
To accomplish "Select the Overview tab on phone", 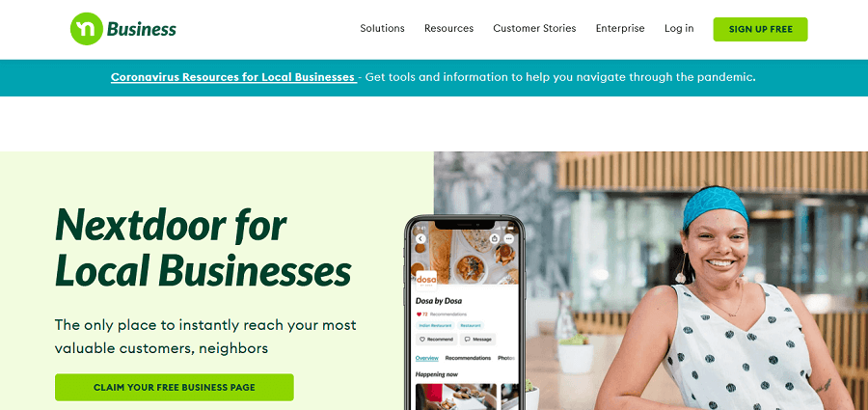I will point(427,358).
